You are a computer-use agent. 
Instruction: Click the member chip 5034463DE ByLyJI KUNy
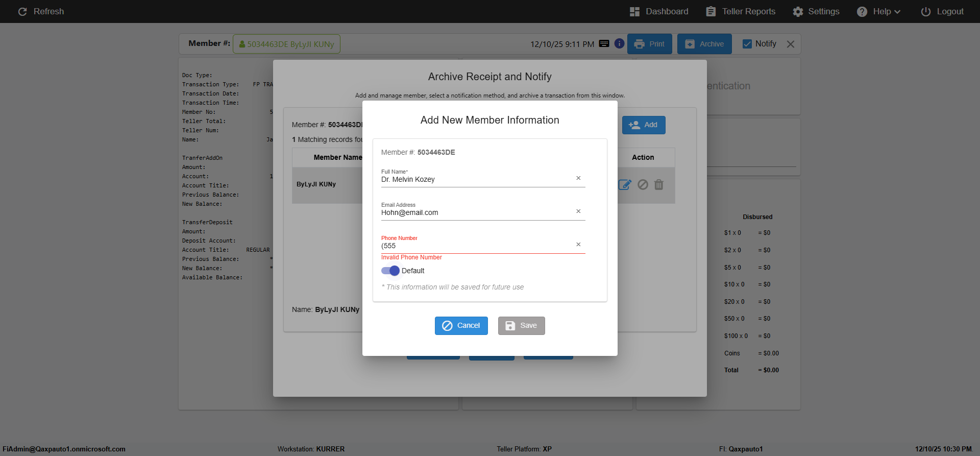coord(287,44)
